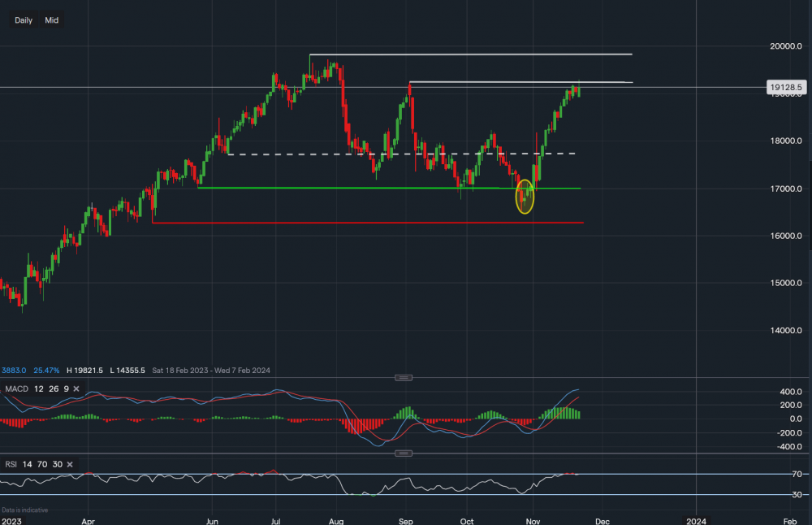Remove the RSI indicator via its X icon
812x525 pixels.
(68, 464)
